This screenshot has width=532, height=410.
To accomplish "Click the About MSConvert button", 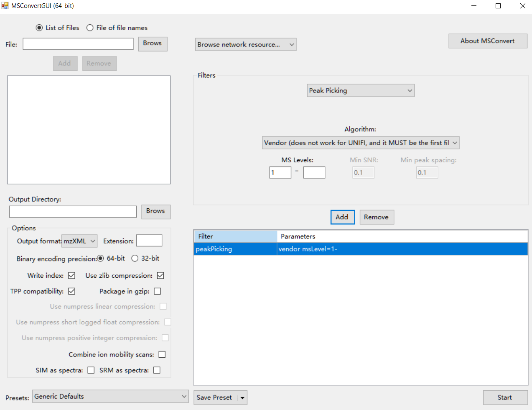I will 488,41.
